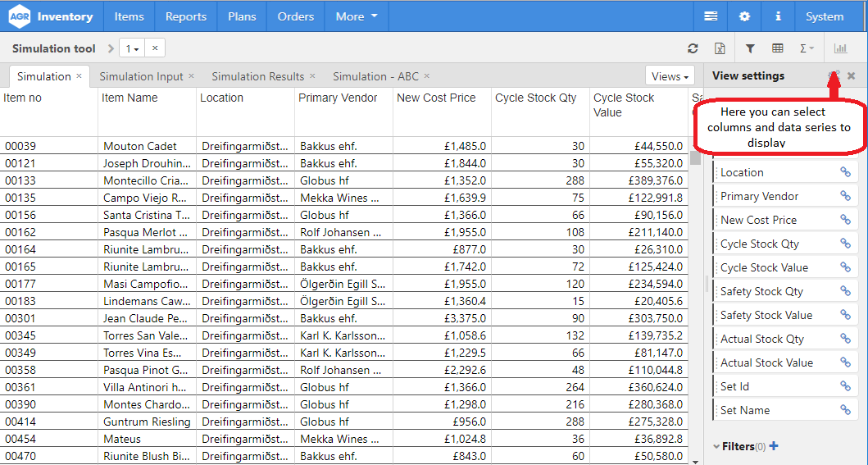Open the Views dropdown

point(670,76)
